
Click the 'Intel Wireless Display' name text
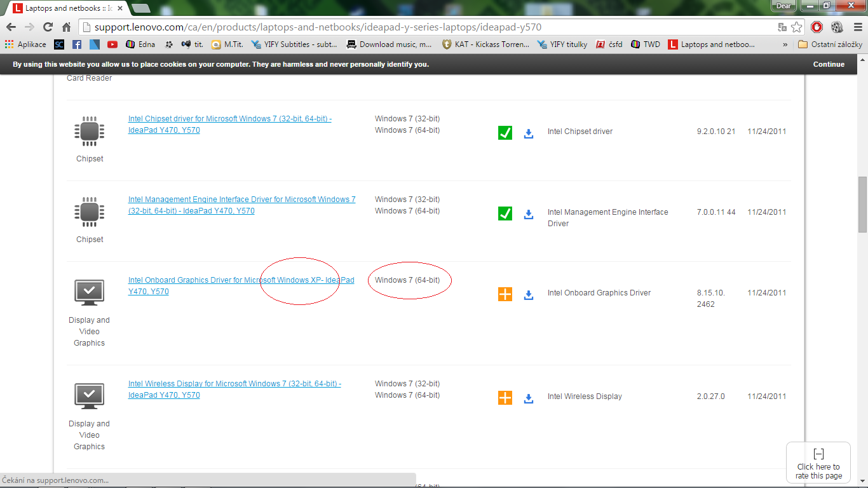pyautogui.click(x=585, y=396)
